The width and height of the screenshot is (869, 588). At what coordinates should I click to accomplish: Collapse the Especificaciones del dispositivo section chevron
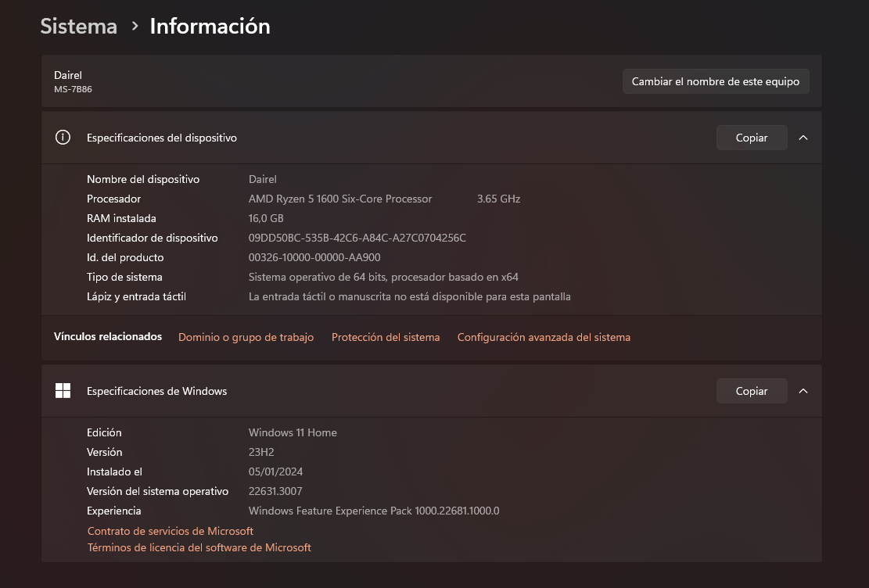[x=803, y=138]
